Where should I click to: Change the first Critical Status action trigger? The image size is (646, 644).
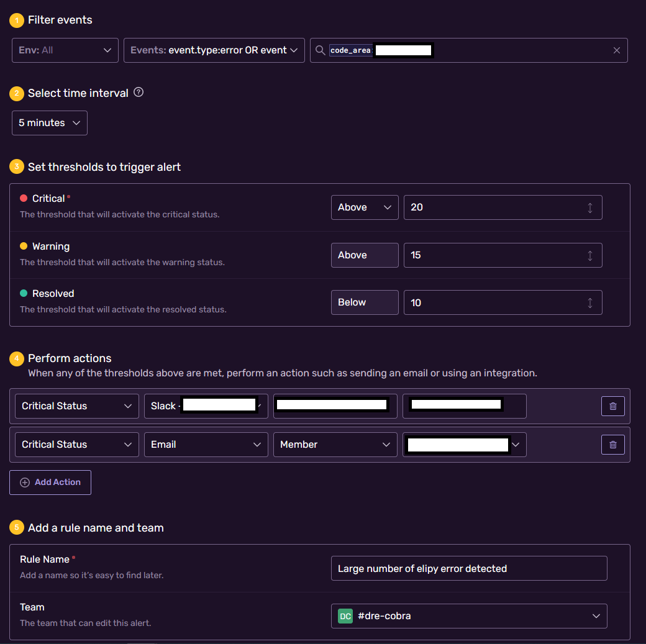coord(76,406)
